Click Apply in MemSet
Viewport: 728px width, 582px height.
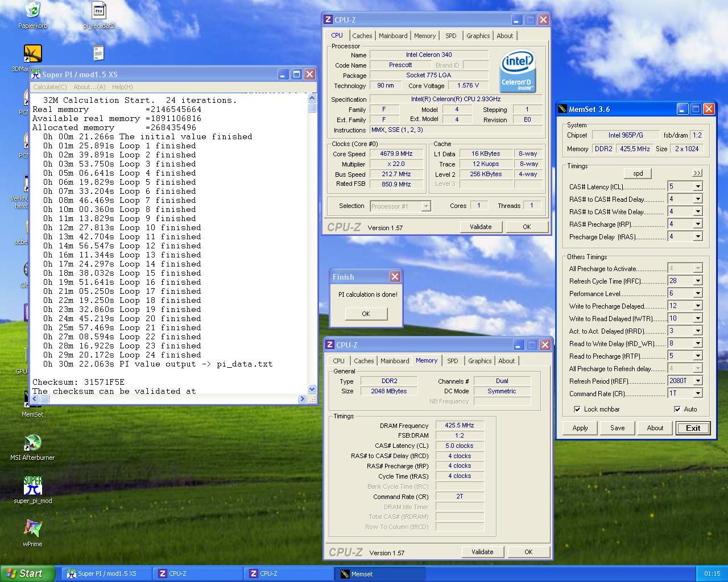pos(580,428)
